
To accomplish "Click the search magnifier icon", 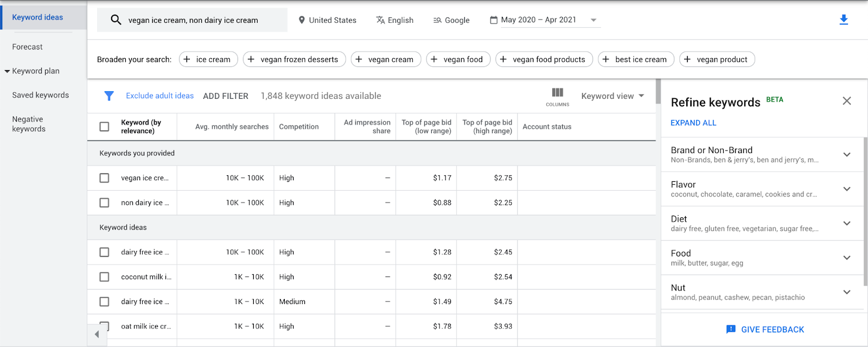I will coord(116,20).
